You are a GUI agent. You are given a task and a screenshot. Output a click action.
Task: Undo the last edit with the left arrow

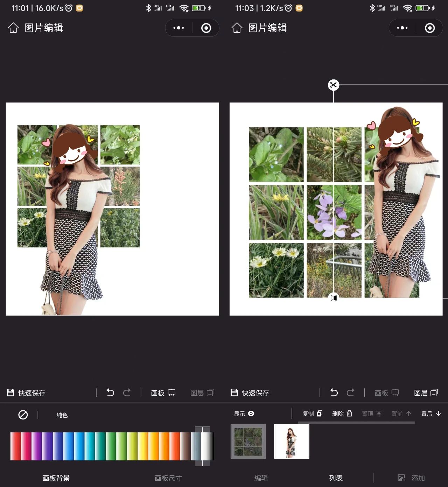110,393
